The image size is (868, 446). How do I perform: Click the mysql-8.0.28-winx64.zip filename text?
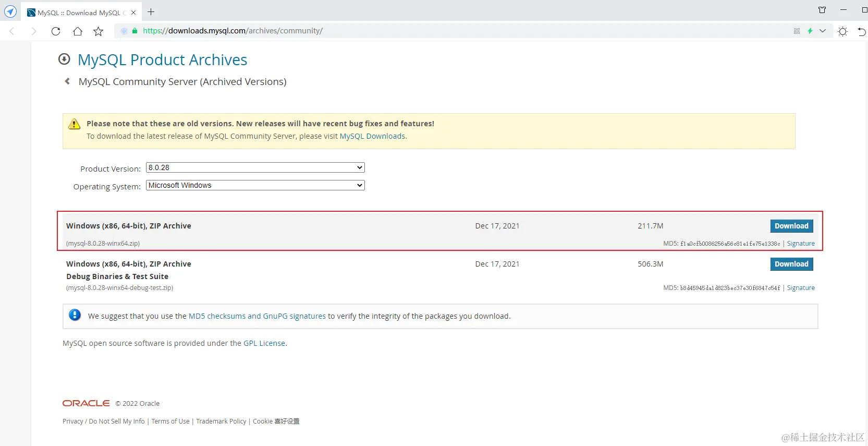(x=103, y=244)
